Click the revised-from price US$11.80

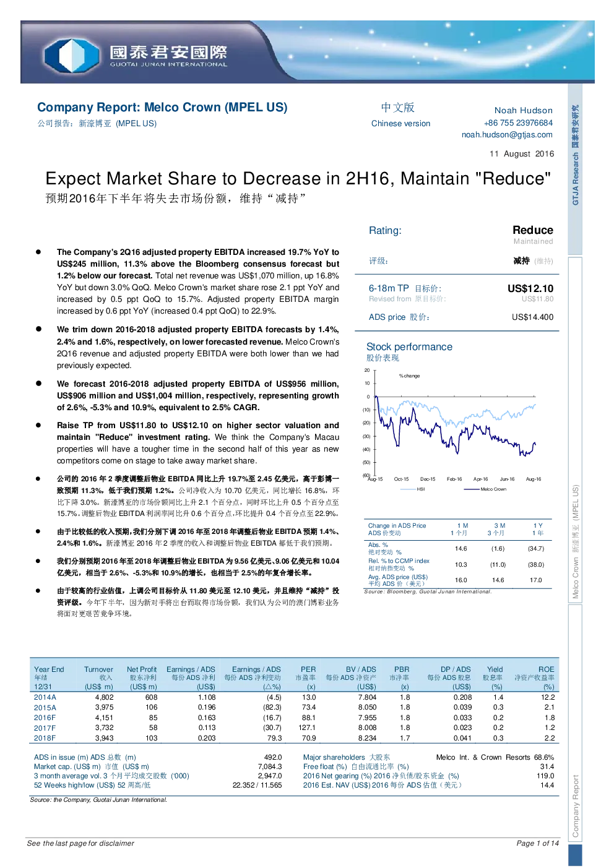click(x=537, y=299)
